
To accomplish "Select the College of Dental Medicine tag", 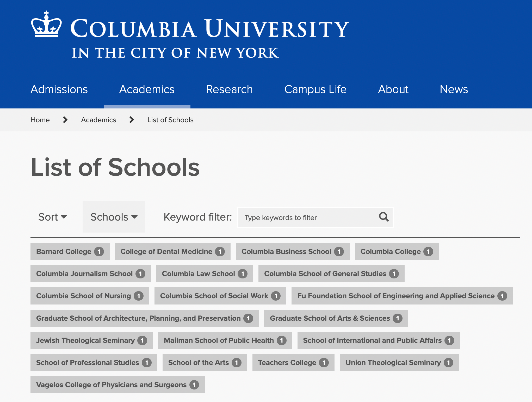I will pyautogui.click(x=173, y=252).
